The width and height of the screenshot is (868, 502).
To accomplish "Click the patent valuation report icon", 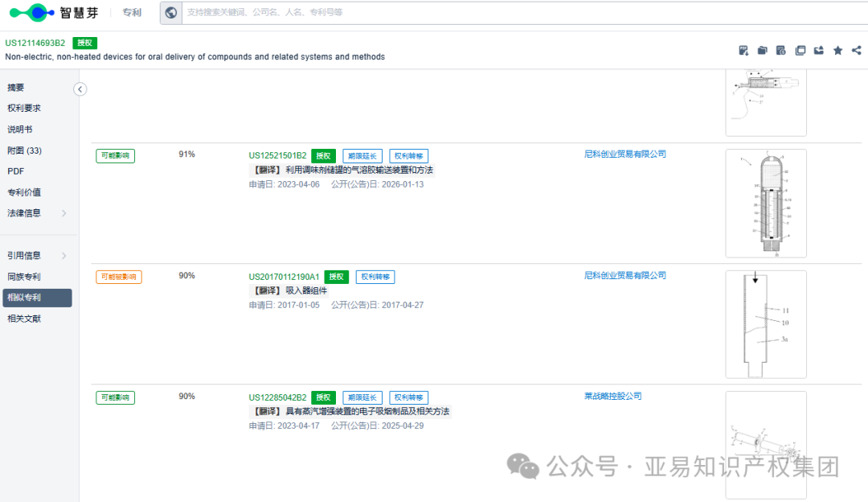I will [x=780, y=50].
